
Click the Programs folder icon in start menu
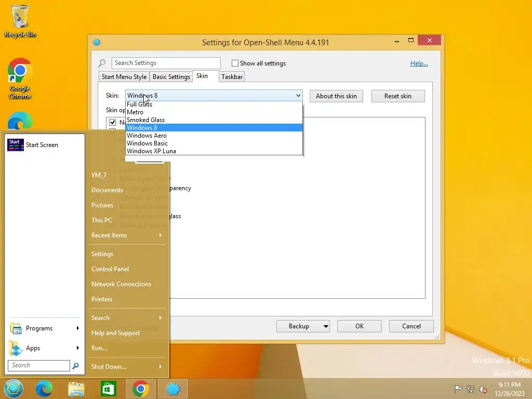point(16,328)
